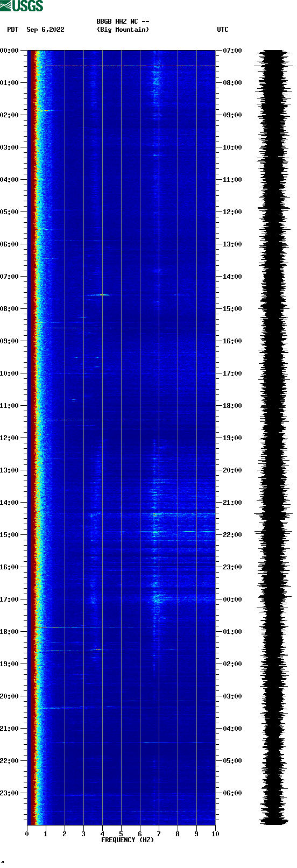Click the PDT time label '13:00' on left axis
This screenshot has width=297, height=868.
(x=9, y=470)
